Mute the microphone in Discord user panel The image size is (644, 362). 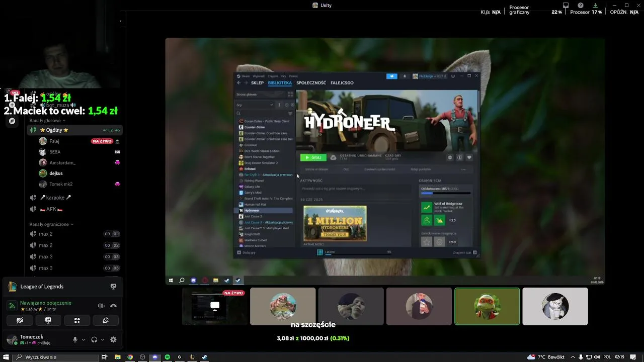75,340
